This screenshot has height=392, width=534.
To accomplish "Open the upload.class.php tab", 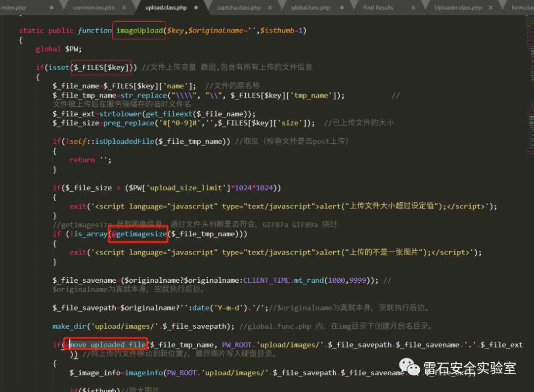I will coord(166,7).
